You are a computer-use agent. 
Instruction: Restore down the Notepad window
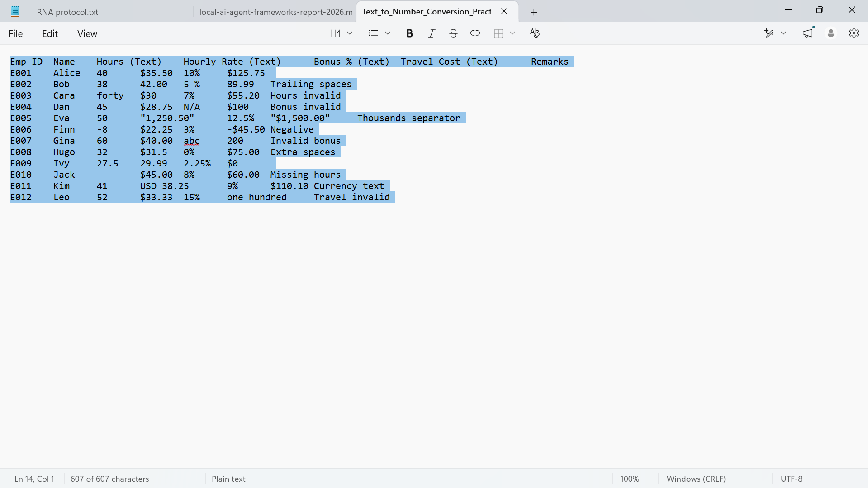pyautogui.click(x=820, y=10)
